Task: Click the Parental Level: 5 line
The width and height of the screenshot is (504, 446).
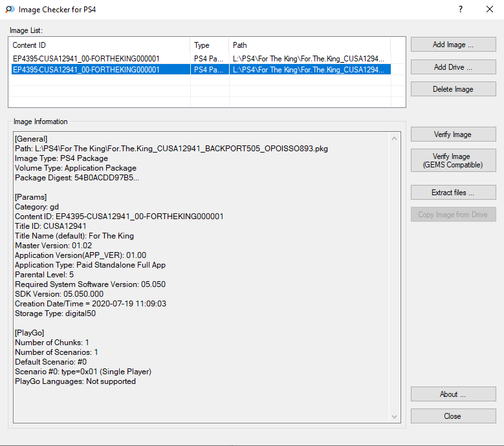Action: click(x=45, y=275)
